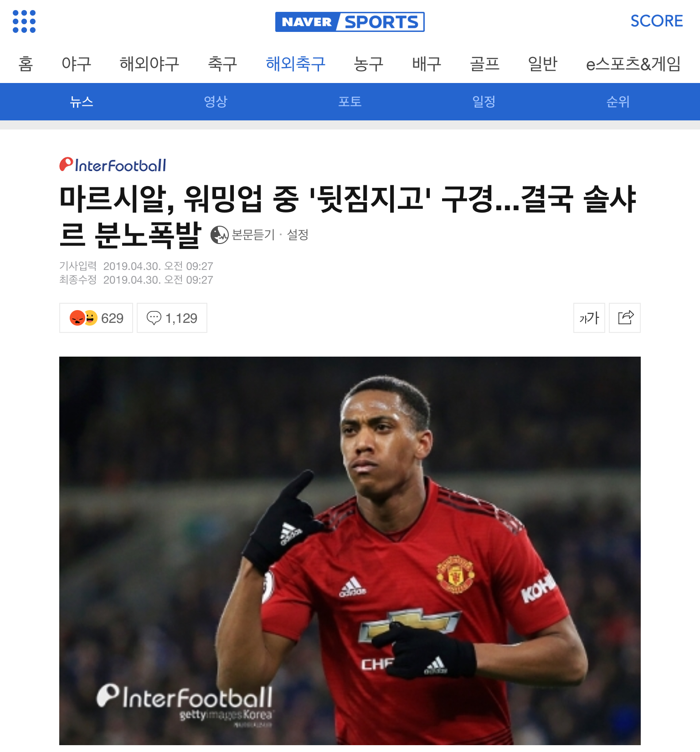Viewport: 700px width, 752px height.
Task: Switch to the 순위 tab
Action: [618, 102]
